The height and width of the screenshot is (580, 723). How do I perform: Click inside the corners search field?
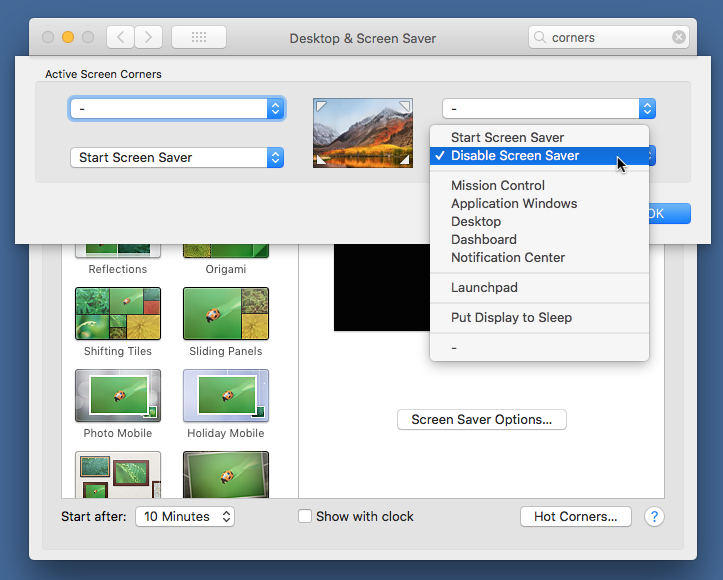point(605,38)
